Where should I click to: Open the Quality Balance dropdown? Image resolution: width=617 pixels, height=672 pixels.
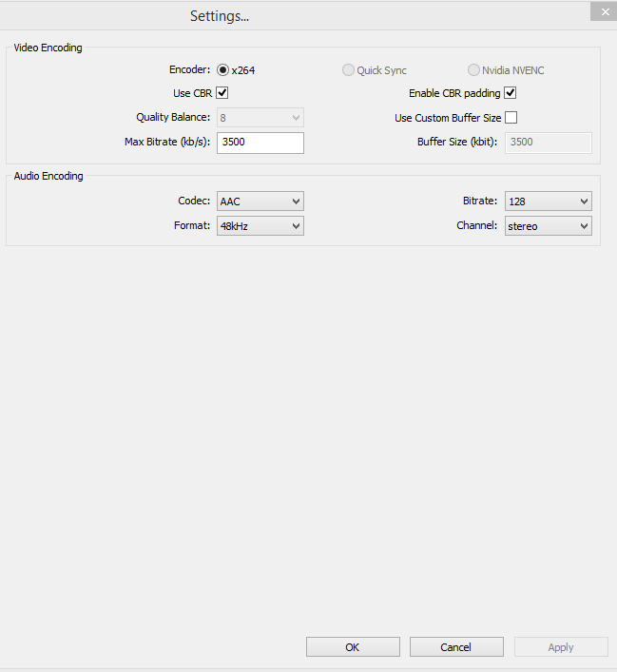coord(260,118)
